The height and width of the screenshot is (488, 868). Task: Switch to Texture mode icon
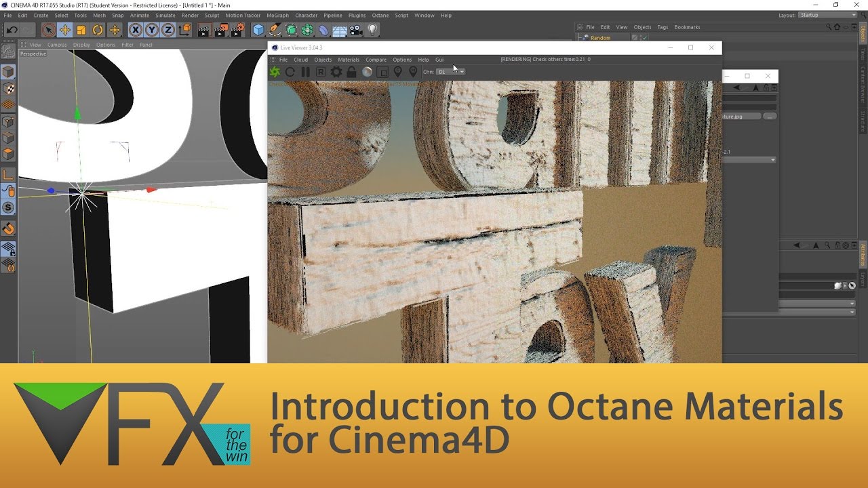(x=8, y=89)
